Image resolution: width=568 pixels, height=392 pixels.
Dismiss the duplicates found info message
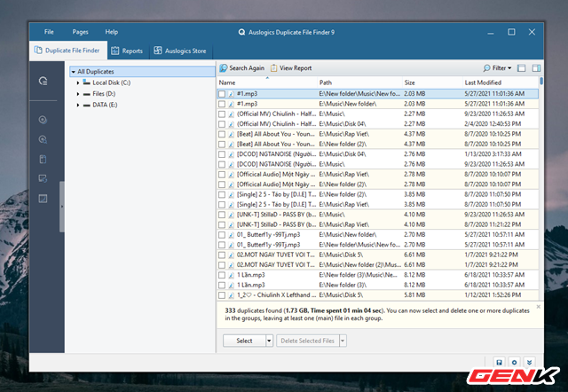pyautogui.click(x=539, y=307)
